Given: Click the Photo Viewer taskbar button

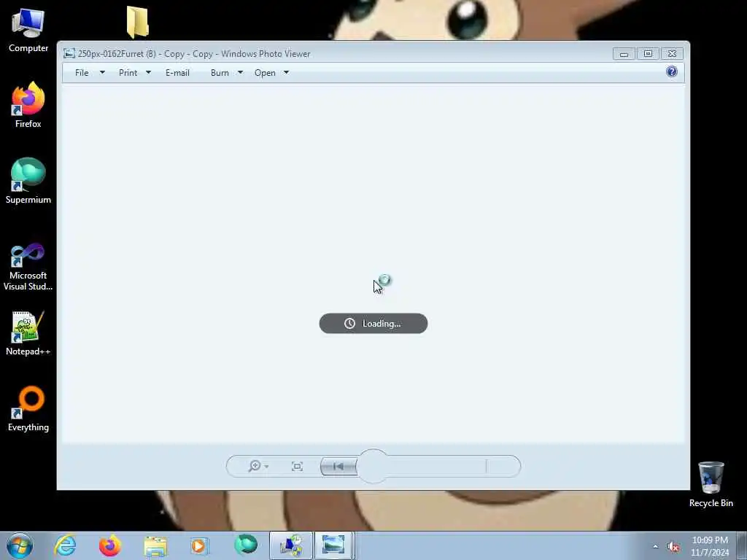Looking at the screenshot, I should pyautogui.click(x=333, y=545).
